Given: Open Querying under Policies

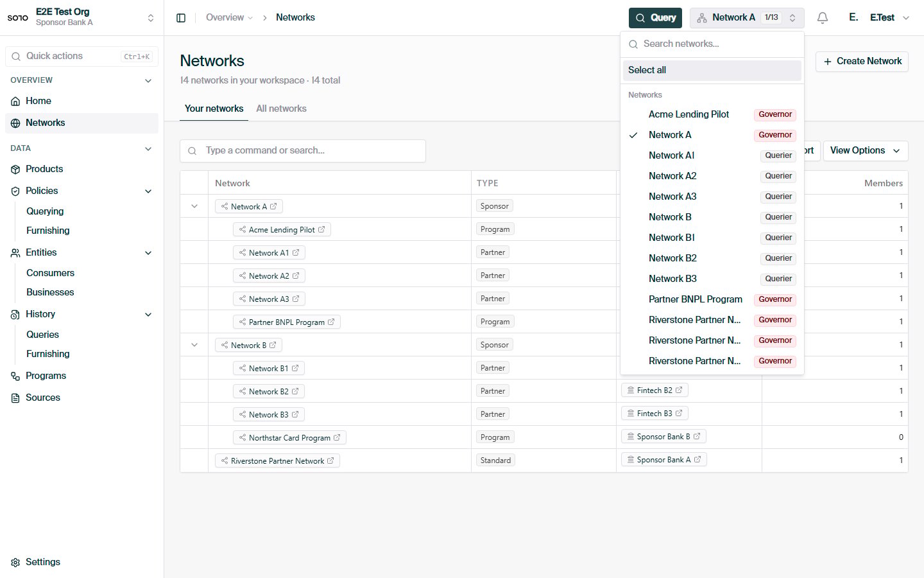Looking at the screenshot, I should pos(45,212).
